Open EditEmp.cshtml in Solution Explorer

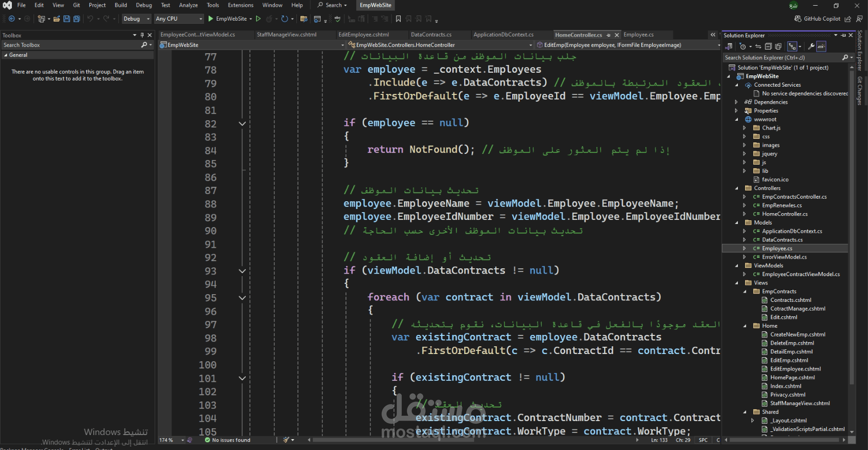point(789,361)
